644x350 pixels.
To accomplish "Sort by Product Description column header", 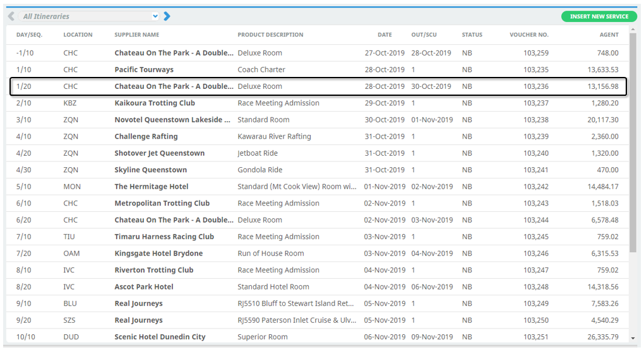I will 270,35.
